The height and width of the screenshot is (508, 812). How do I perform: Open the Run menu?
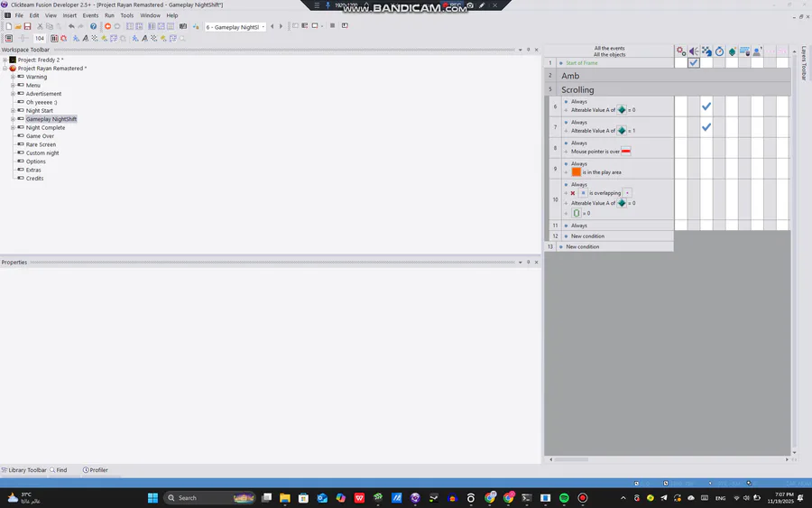[109, 15]
